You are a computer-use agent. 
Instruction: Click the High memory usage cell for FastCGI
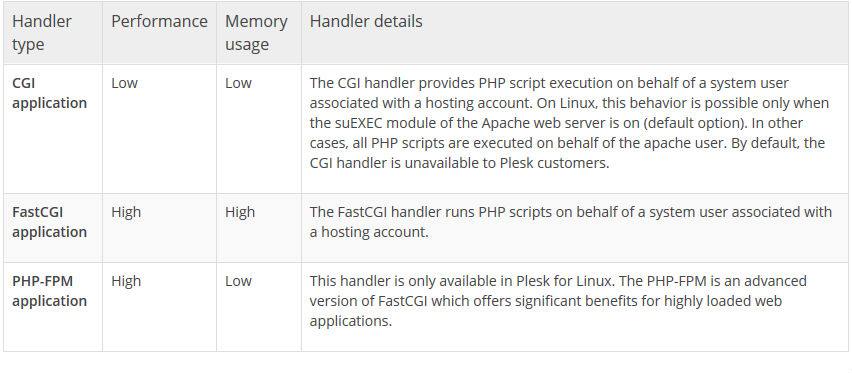coord(240,212)
